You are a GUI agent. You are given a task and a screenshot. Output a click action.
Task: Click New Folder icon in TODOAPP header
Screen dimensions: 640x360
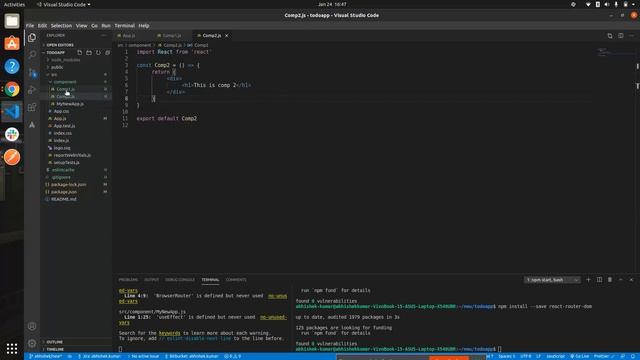click(x=89, y=53)
